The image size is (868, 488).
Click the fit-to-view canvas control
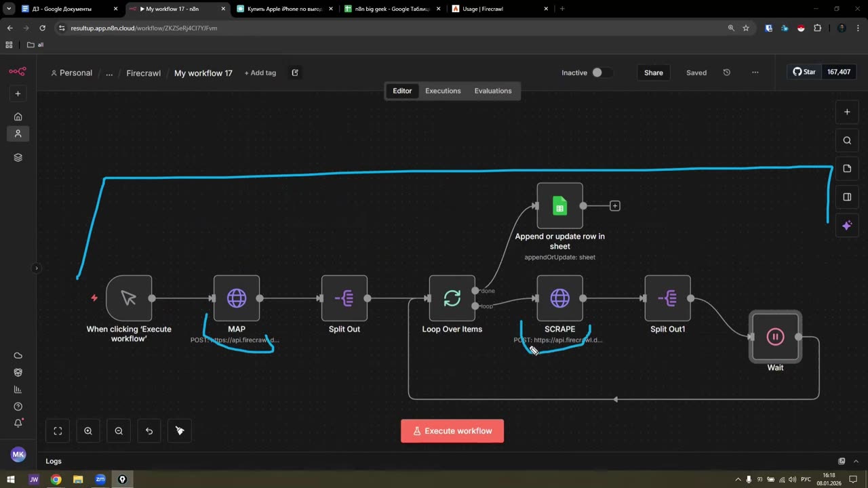pos(58,430)
